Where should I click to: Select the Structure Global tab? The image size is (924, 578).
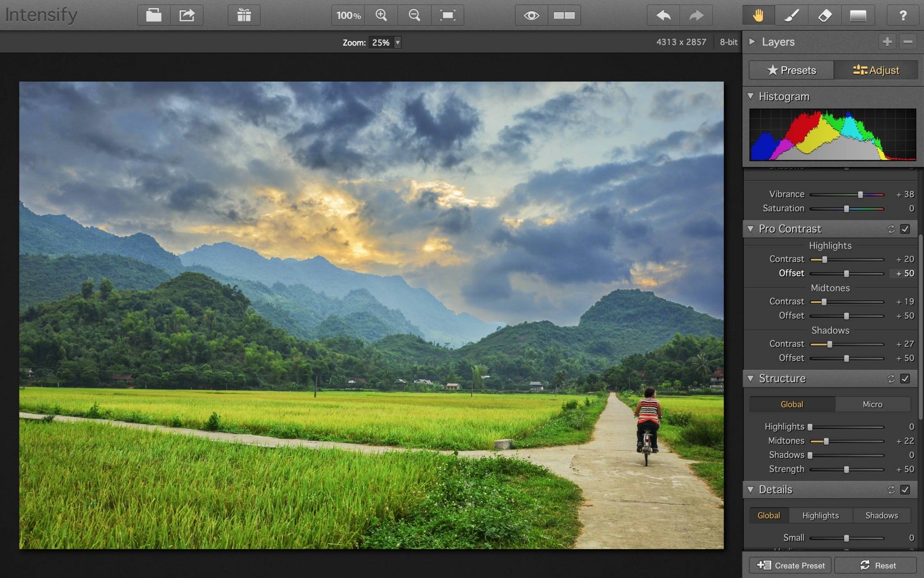792,404
